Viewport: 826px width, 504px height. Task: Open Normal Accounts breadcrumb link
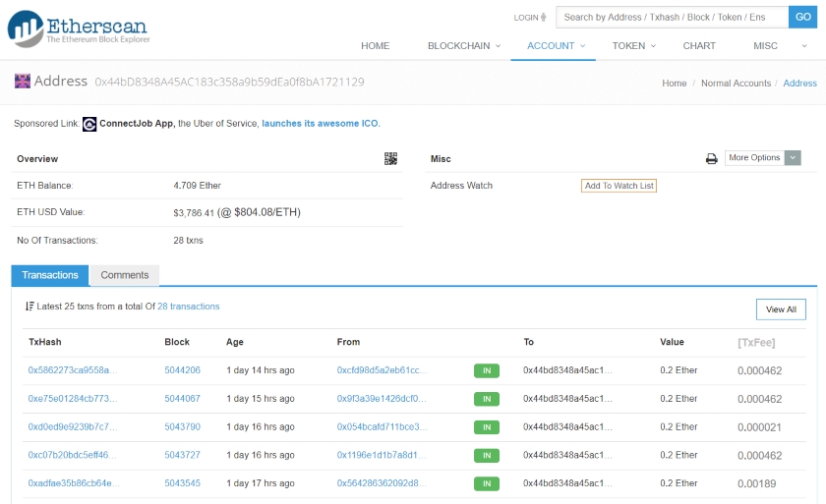(736, 84)
